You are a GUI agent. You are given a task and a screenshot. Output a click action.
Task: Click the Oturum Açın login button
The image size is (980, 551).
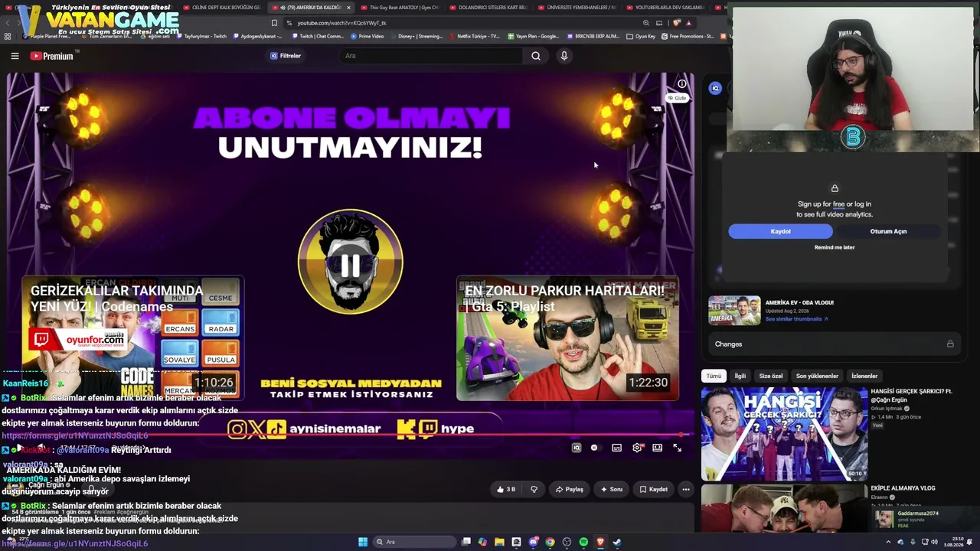pyautogui.click(x=888, y=231)
